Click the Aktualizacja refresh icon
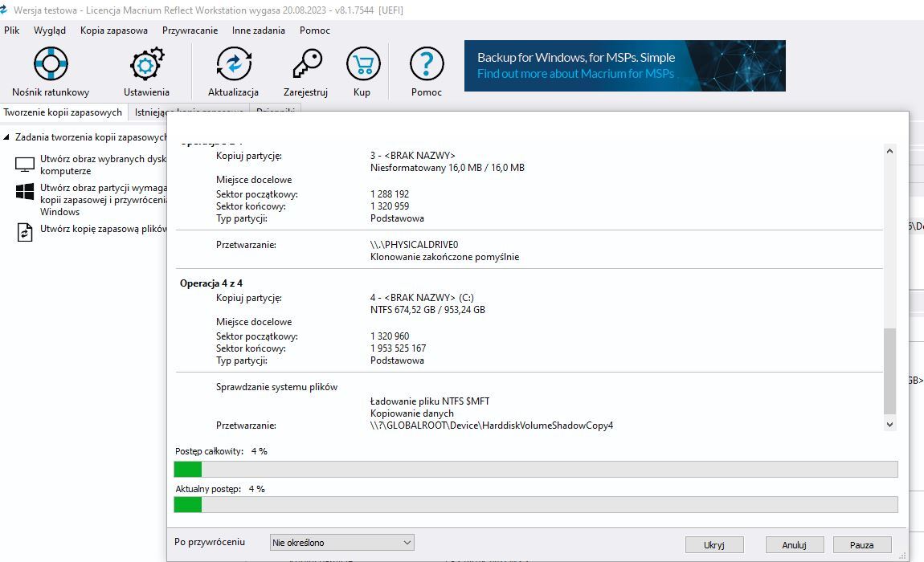Screen dimensions: 924x562 pyautogui.click(x=233, y=63)
